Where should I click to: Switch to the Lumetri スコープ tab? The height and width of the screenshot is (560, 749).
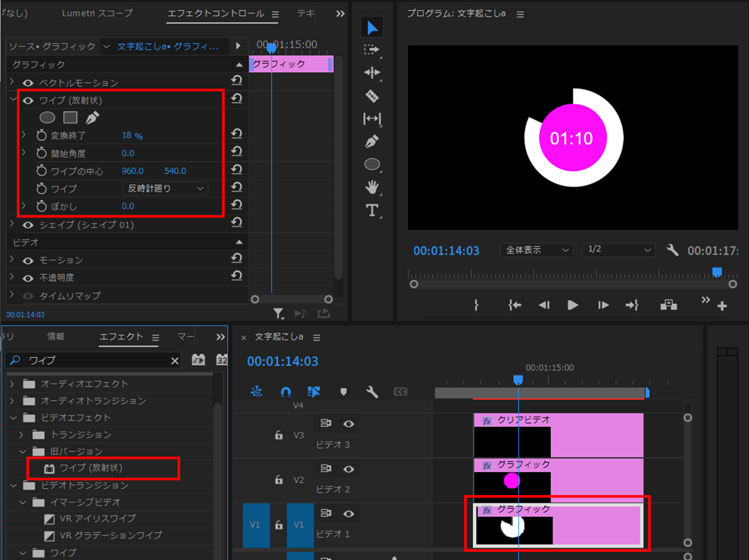tap(97, 13)
